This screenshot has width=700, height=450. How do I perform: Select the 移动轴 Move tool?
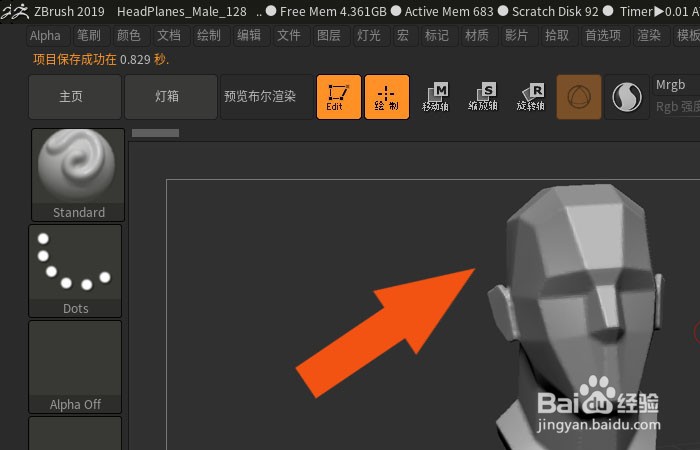[x=435, y=97]
